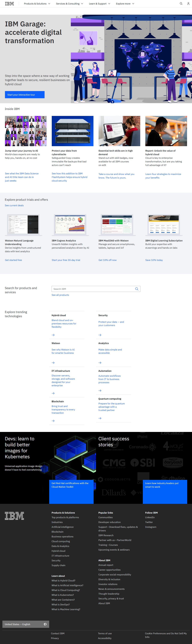This screenshot has width=192, height=644.
Task: Open Blend cloud and on-premises resources link
Action: pos(64,323)
